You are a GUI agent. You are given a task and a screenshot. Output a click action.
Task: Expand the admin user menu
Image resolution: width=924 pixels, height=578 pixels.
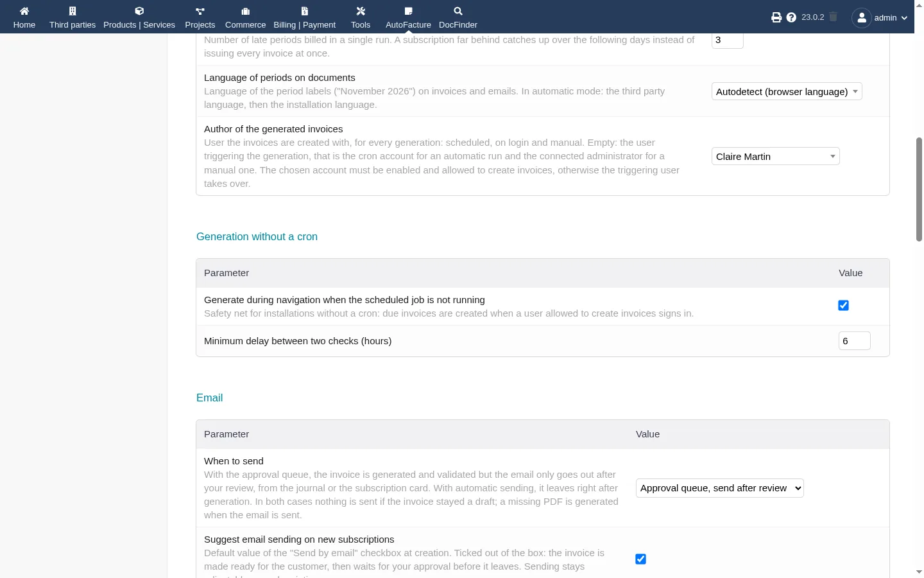tap(880, 17)
